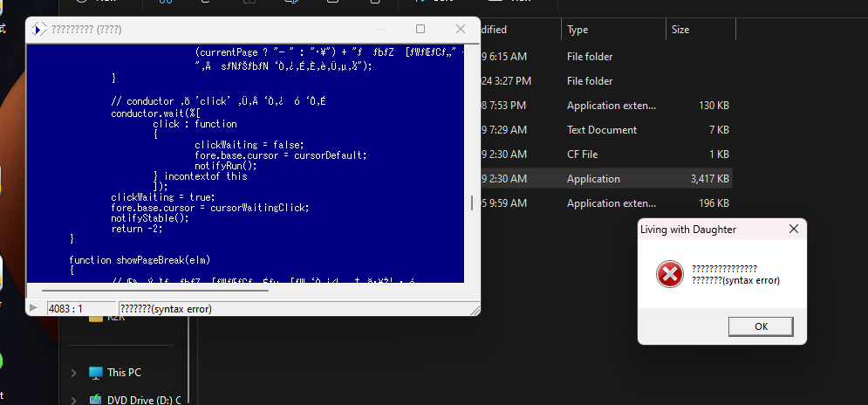Click the red error icon in dialog

[669, 275]
